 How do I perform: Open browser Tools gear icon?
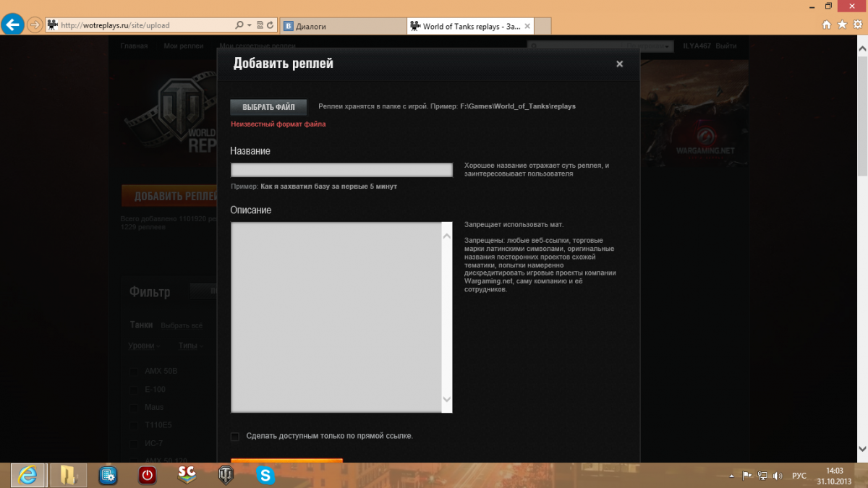(x=857, y=25)
